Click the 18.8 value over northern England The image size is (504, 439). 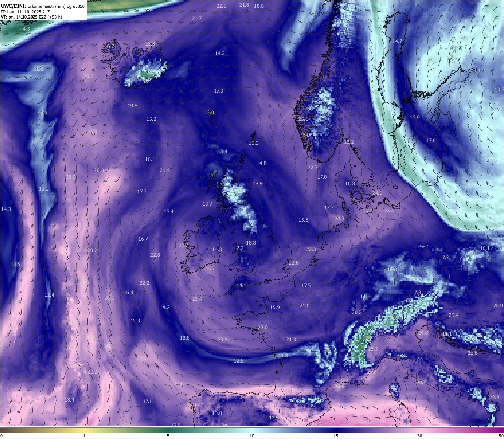pos(251,243)
